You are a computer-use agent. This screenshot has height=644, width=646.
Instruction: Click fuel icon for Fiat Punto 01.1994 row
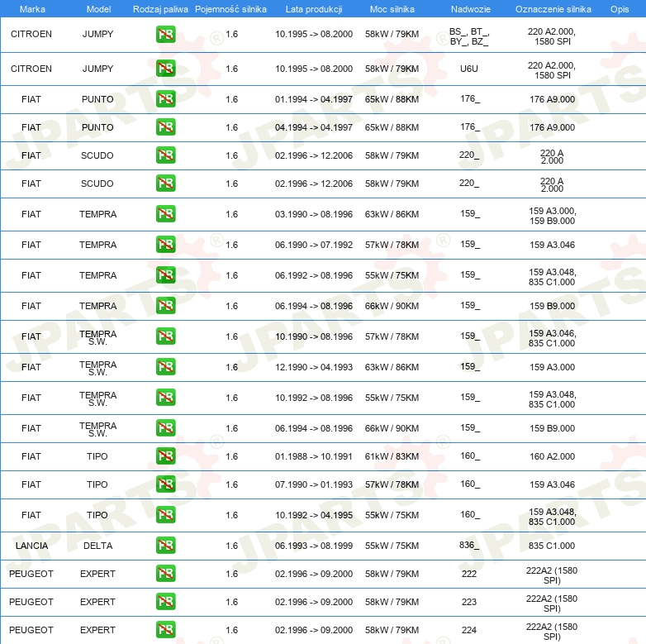165,99
